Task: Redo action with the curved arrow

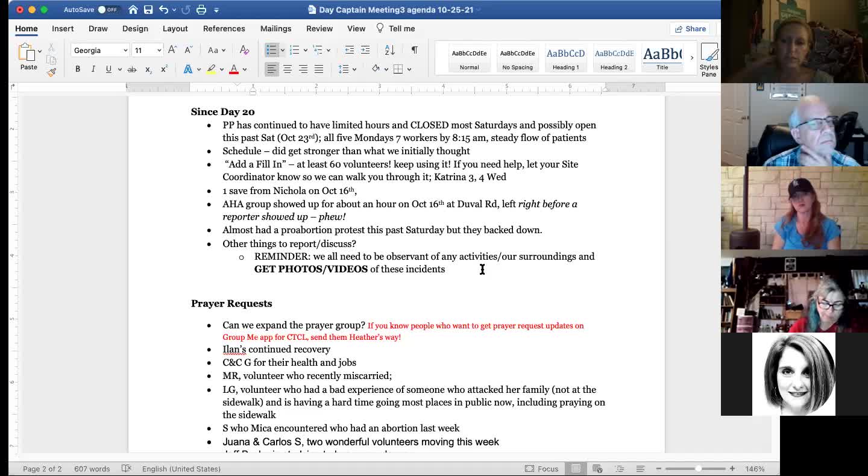Action: coord(186,10)
